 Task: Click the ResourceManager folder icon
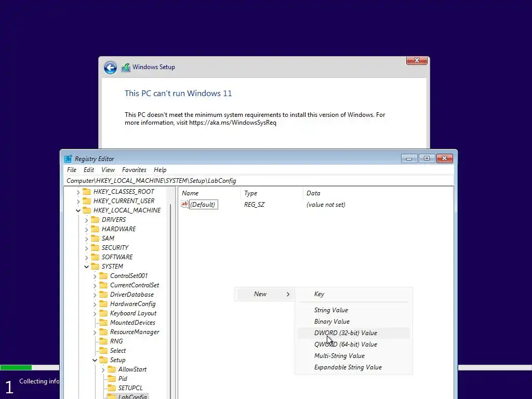click(103, 332)
